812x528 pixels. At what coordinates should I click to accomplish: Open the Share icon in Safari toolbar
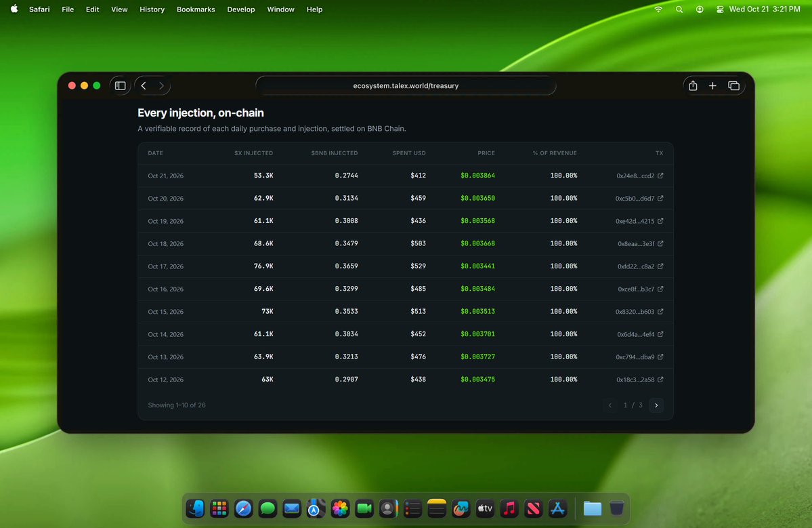click(693, 85)
